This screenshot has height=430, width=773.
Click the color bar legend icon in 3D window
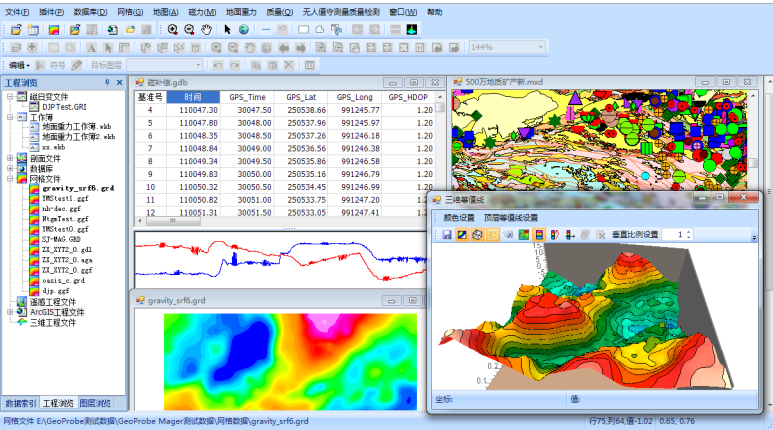click(539, 234)
